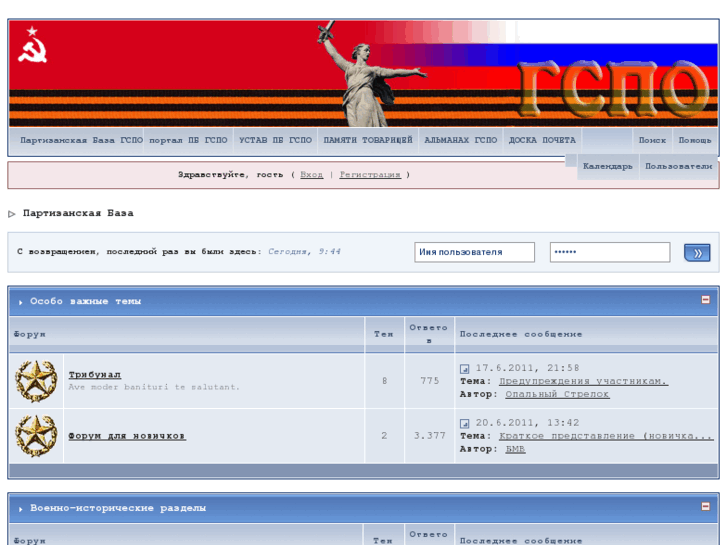Screen dimensions: 727x545
Task: Jump to last post icon dated 17.6.2011
Action: [x=464, y=369]
